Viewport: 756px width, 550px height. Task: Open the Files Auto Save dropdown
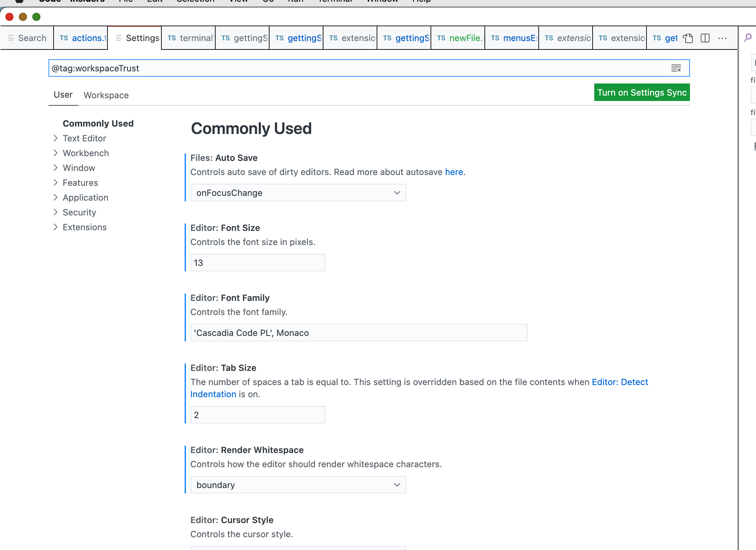[298, 193]
